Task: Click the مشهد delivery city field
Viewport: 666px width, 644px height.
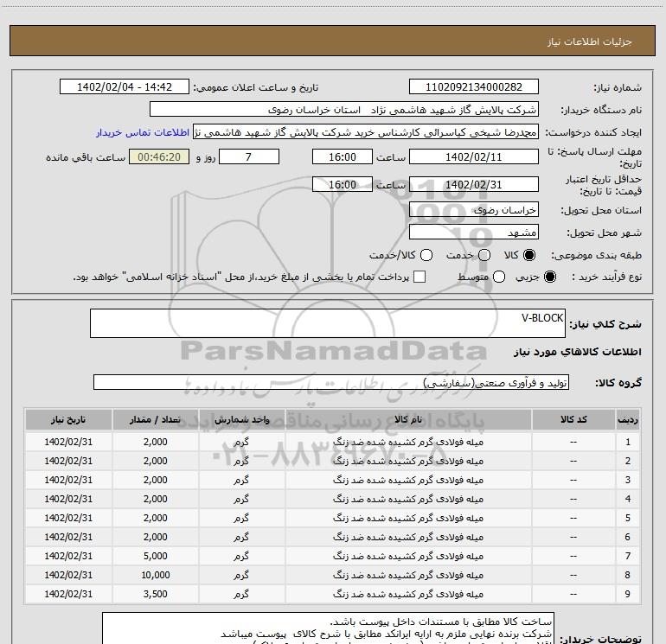Action: point(473,233)
